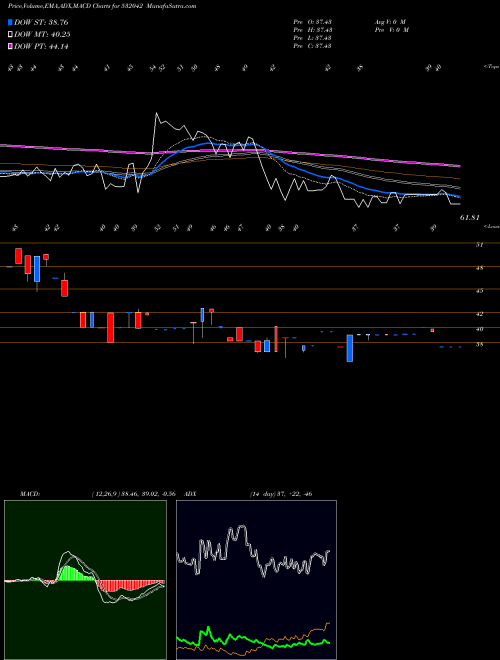This screenshot has height=660, width=500.
Task: Click the 'Pre V: 0 M' volume text
Action: tap(391, 30)
